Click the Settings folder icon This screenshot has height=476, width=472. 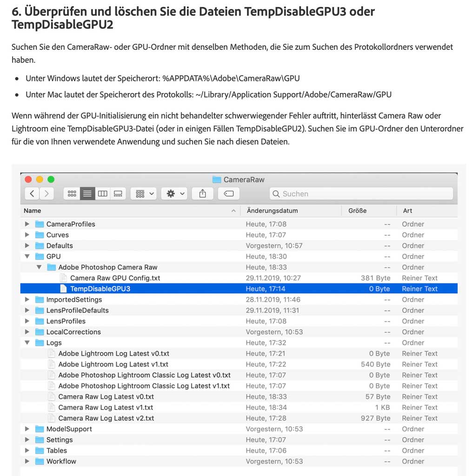(40, 440)
